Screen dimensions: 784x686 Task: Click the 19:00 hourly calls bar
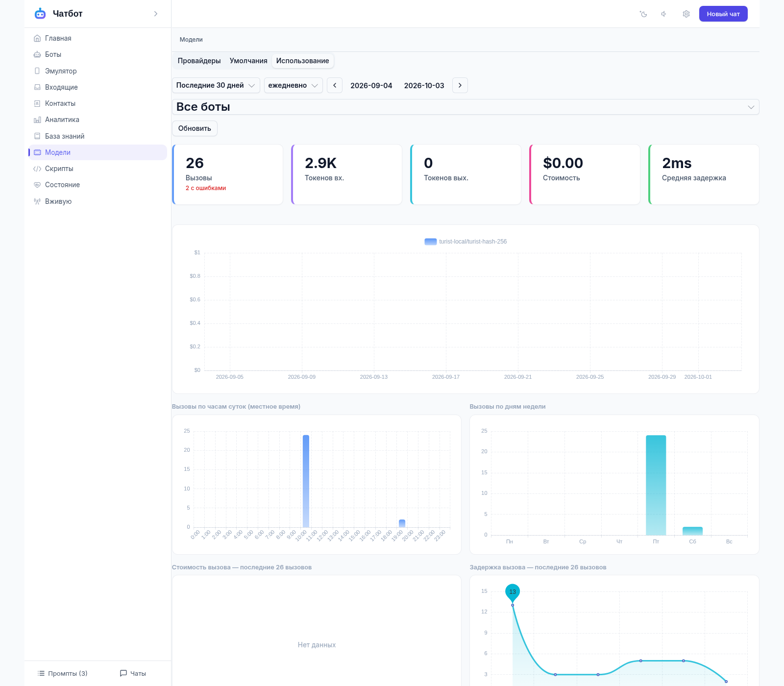(x=402, y=523)
